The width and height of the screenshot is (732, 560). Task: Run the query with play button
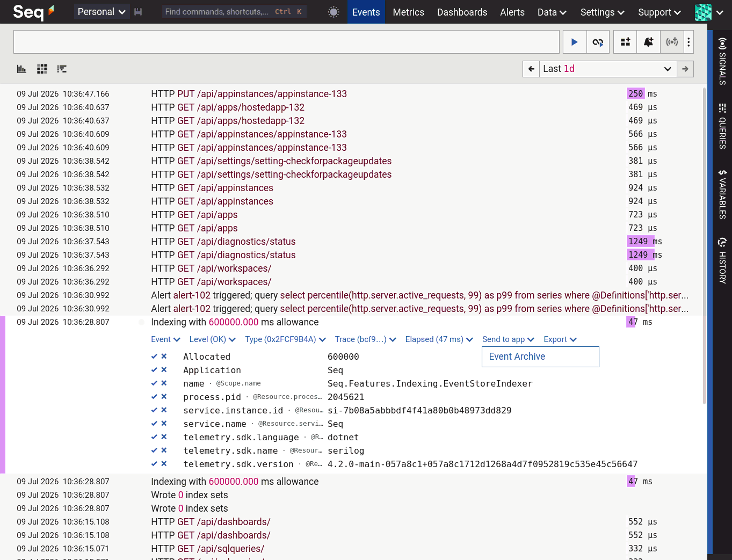coord(574,42)
